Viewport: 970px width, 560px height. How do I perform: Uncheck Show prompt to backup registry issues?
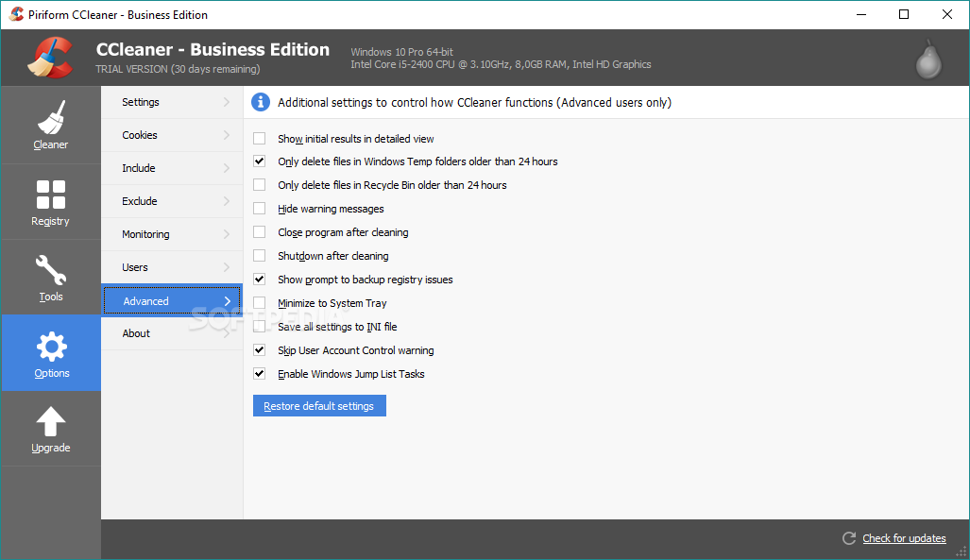(x=259, y=280)
